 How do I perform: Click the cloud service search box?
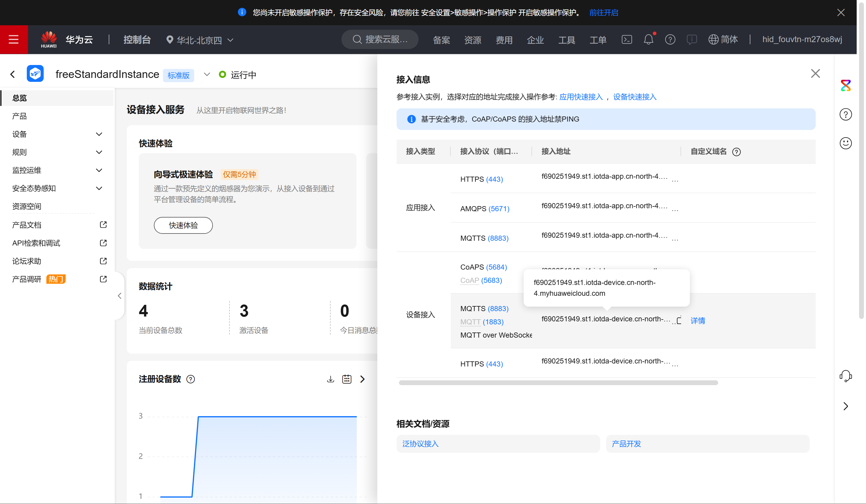380,39
